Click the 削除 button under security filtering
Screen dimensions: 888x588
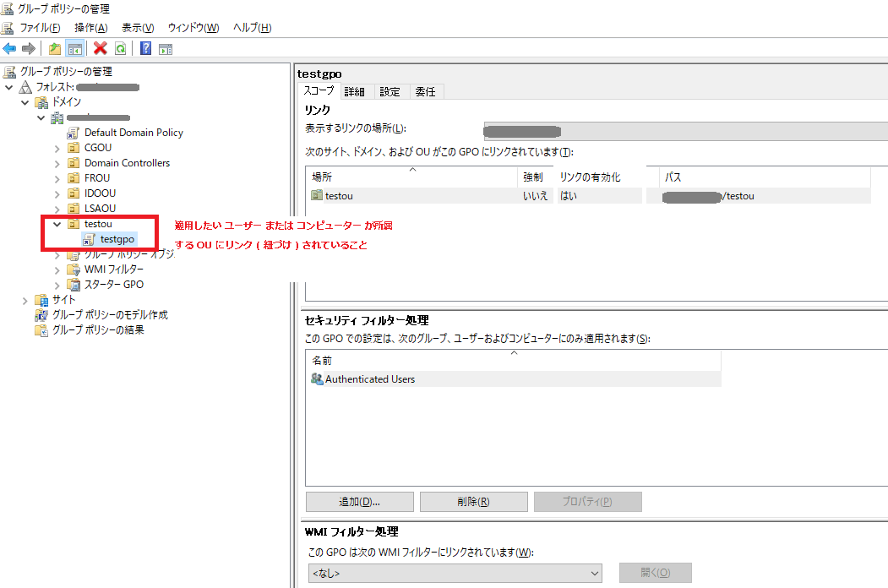pyautogui.click(x=473, y=501)
